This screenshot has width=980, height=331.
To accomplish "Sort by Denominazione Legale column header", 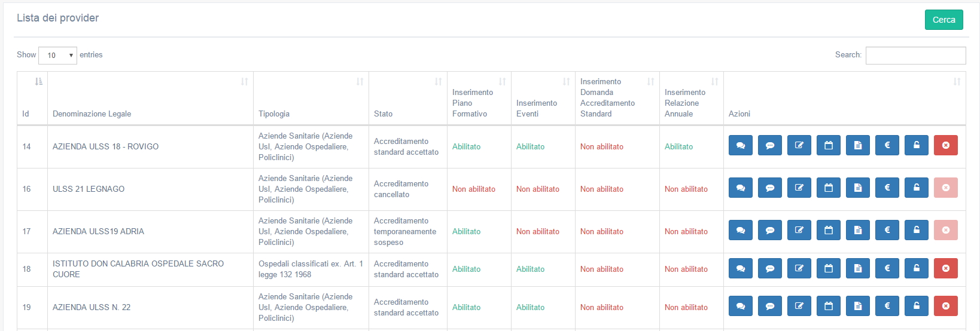I will tap(150, 98).
